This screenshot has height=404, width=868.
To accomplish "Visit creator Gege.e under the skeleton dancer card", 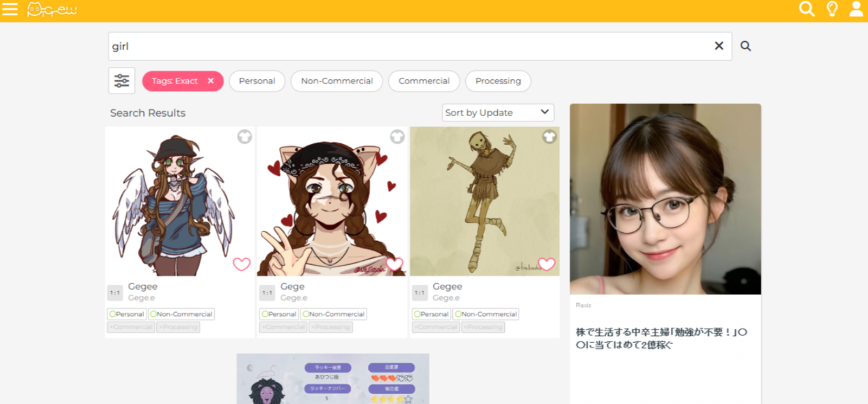I will (x=446, y=298).
